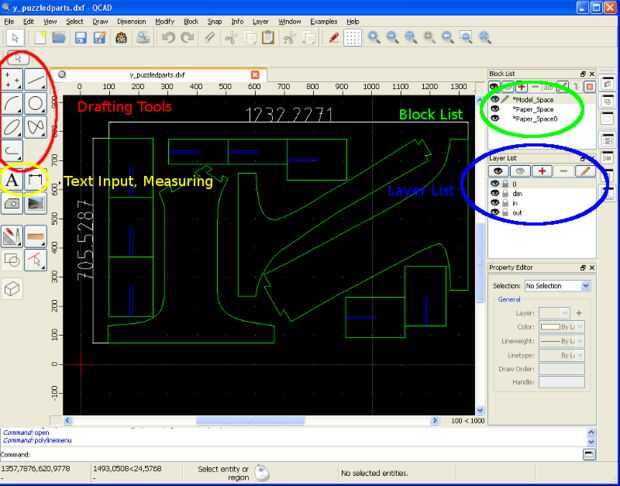Open the File menu

tap(9, 21)
